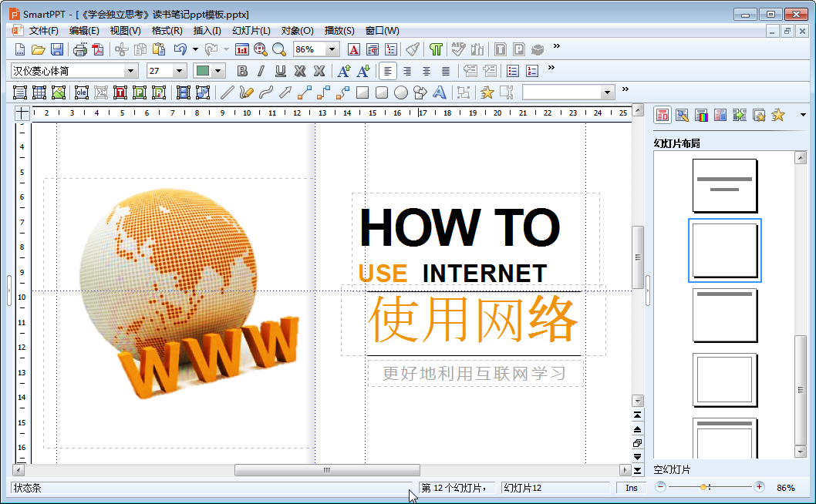Image resolution: width=816 pixels, height=504 pixels.
Task: Open slide transition sidebar panel
Action: pyautogui.click(x=740, y=115)
